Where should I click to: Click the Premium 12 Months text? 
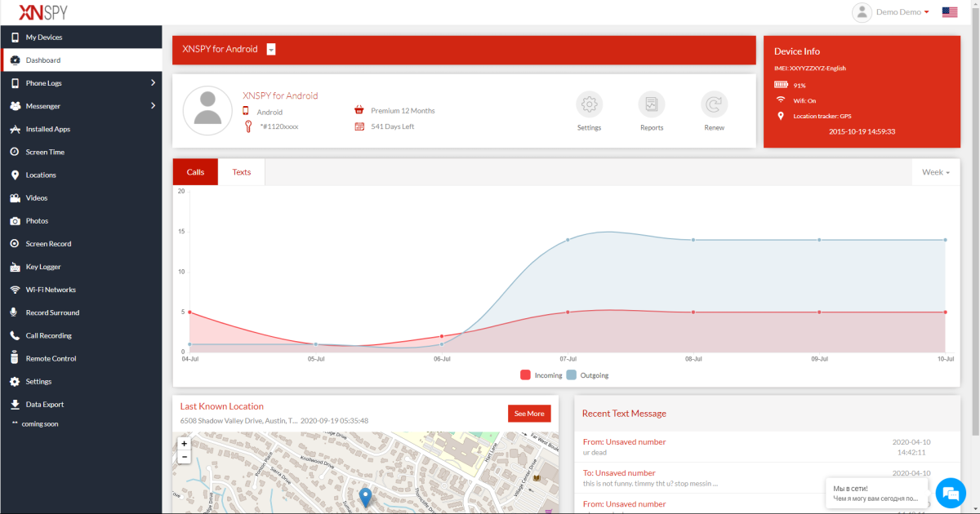coord(403,110)
